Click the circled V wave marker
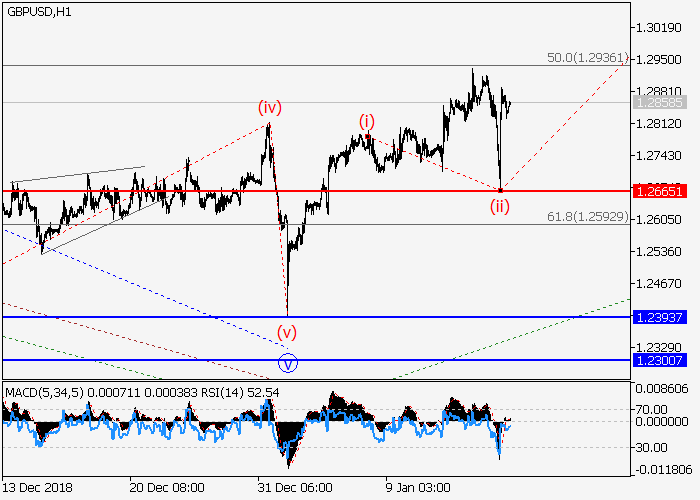 287,363
